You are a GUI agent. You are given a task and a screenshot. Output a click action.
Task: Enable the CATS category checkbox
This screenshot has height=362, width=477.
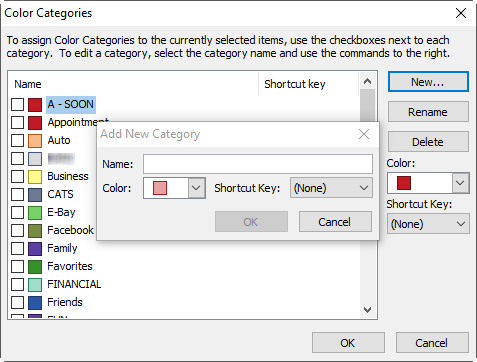(x=17, y=194)
